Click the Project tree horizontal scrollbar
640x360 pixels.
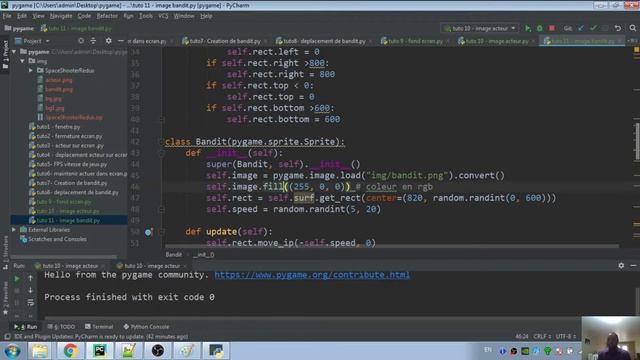click(63, 257)
